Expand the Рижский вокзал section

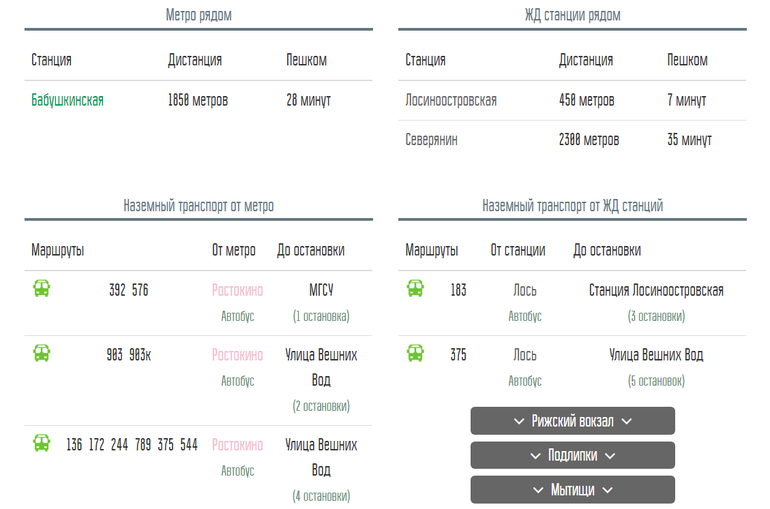pos(573,421)
